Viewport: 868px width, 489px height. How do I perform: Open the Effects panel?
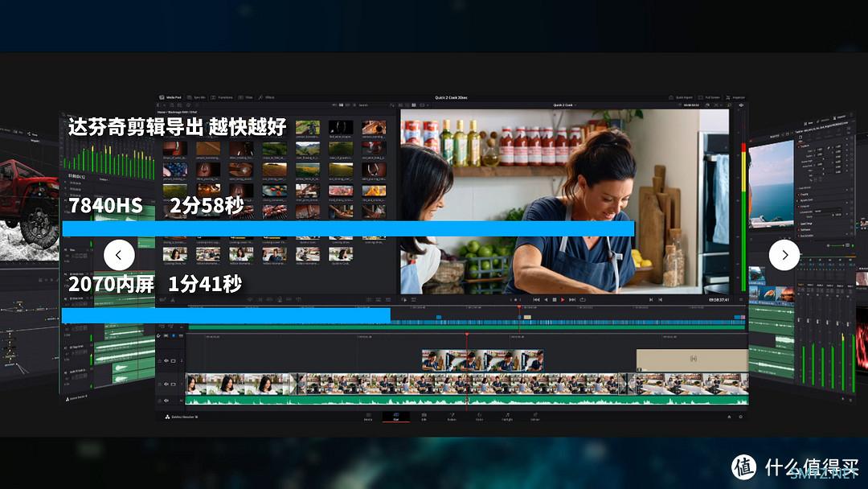pos(267,97)
